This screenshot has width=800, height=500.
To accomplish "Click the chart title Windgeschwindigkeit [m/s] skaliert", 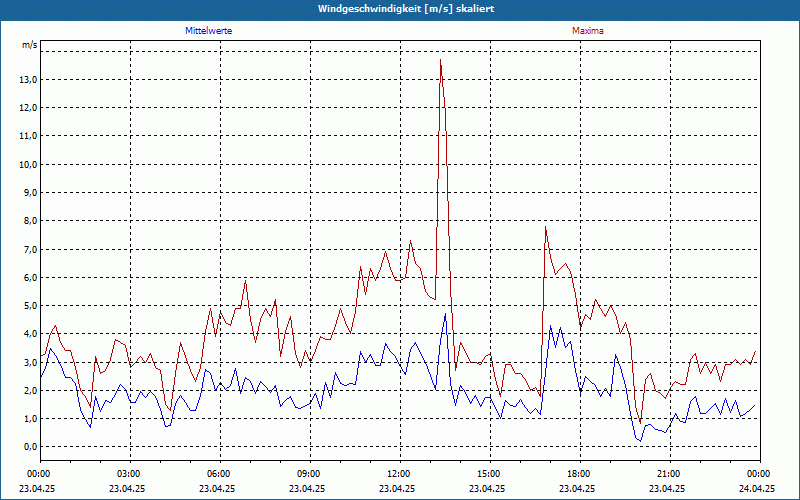I will [x=406, y=9].
